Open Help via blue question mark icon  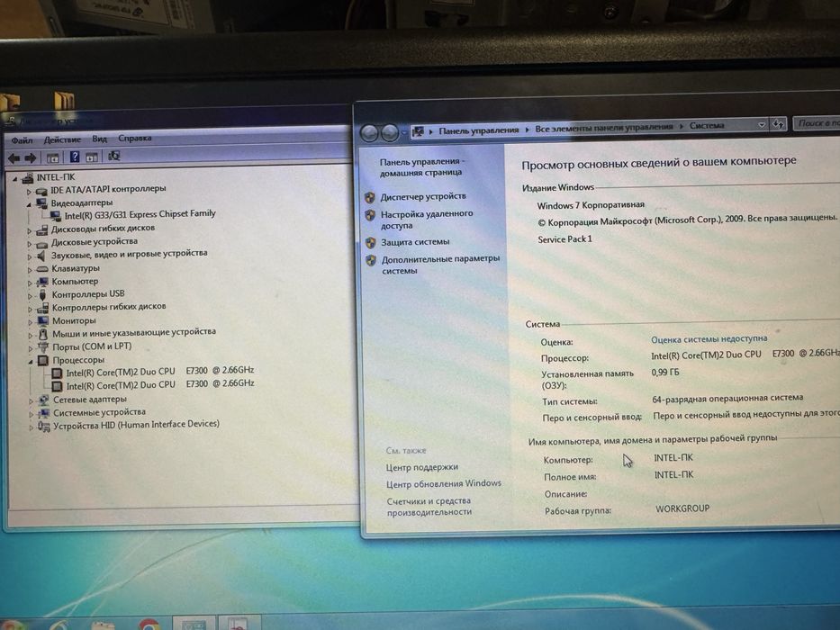75,157
